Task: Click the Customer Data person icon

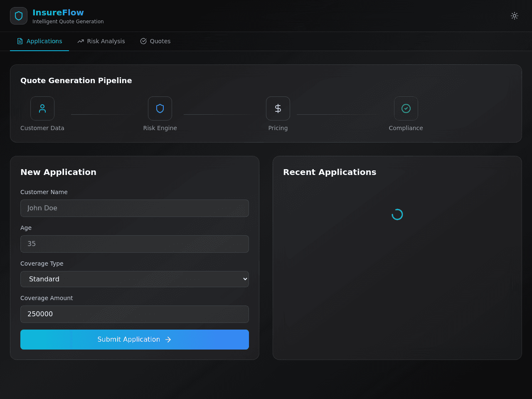Action: (x=42, y=108)
